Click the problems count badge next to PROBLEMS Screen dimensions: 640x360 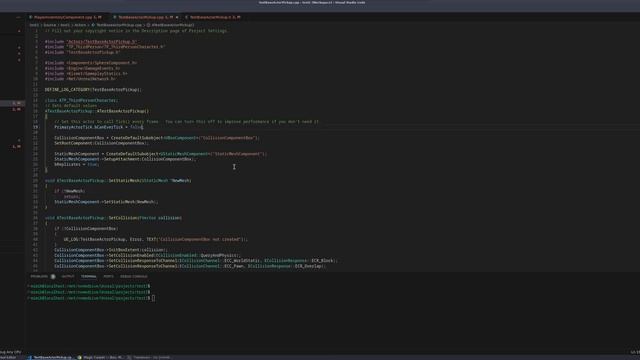[53, 276]
